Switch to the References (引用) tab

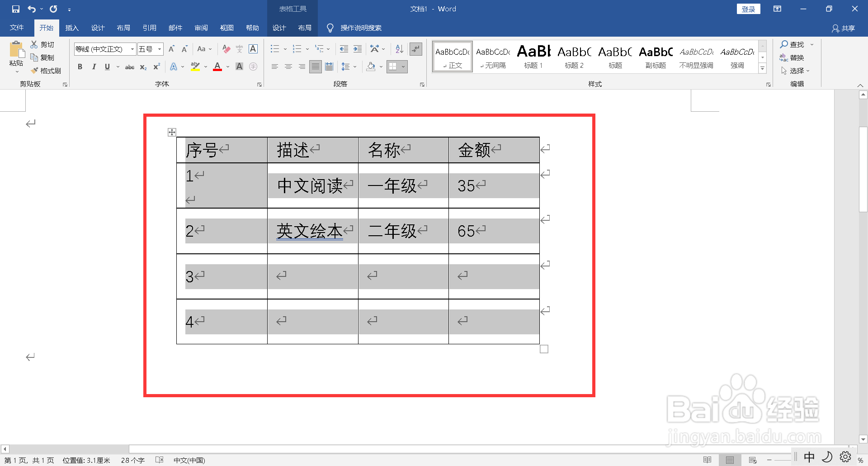pyautogui.click(x=150, y=28)
